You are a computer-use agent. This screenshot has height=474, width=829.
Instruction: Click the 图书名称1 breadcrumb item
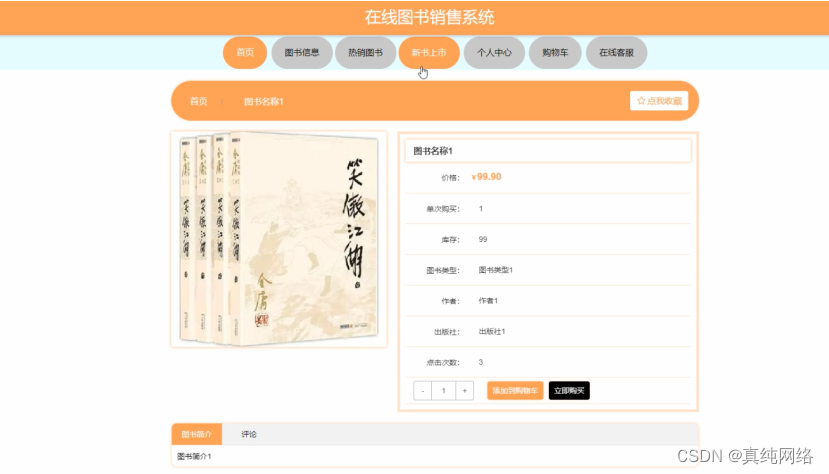pos(264,101)
